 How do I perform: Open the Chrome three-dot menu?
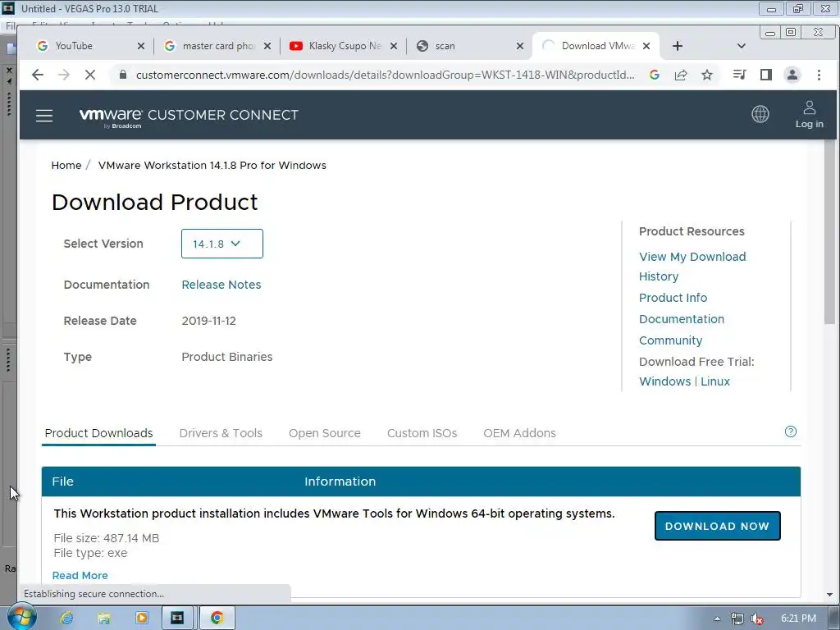tap(819, 75)
